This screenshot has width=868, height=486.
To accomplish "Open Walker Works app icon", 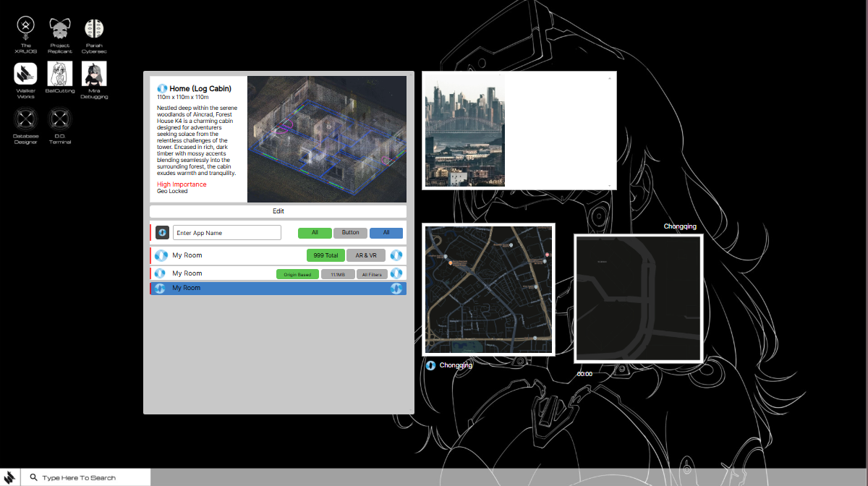I will coord(26,73).
